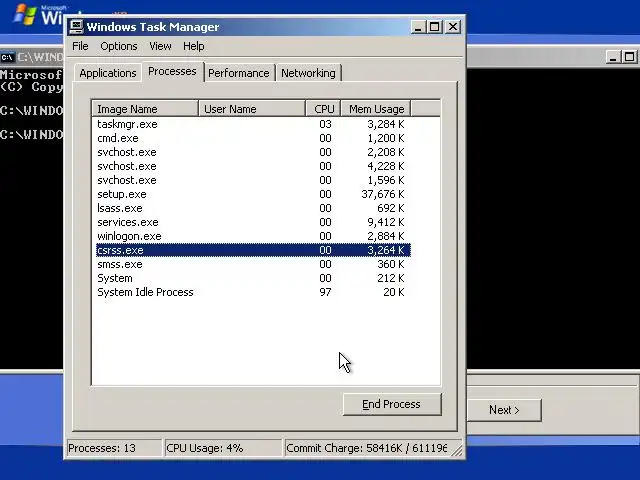Minimize the Task Manager window
Viewport: 640px width, 480px height.
(418, 27)
